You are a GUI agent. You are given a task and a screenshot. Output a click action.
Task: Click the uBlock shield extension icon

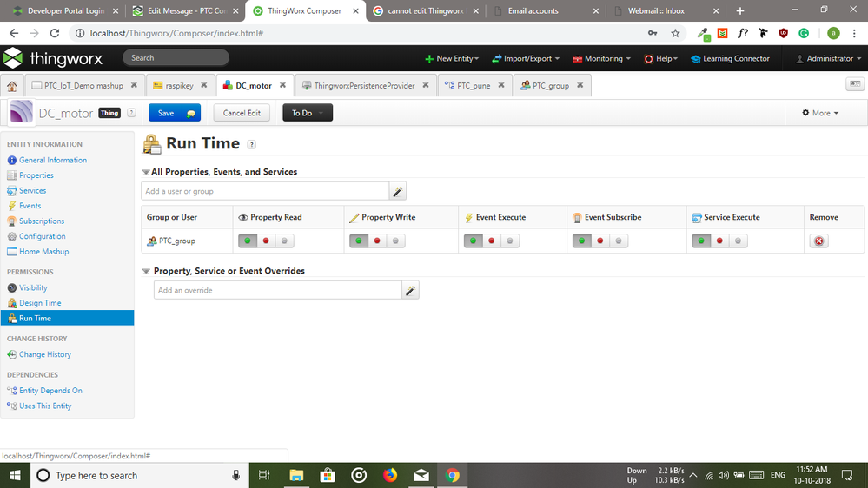pos(784,33)
